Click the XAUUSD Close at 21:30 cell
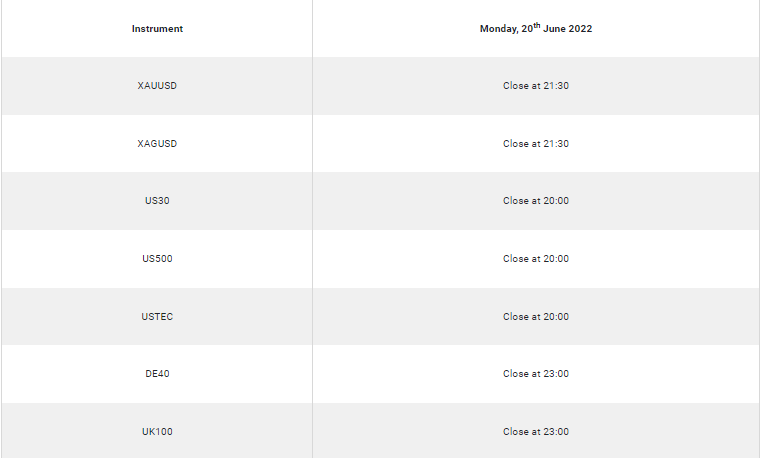This screenshot has width=760, height=458. pyautogui.click(x=536, y=86)
